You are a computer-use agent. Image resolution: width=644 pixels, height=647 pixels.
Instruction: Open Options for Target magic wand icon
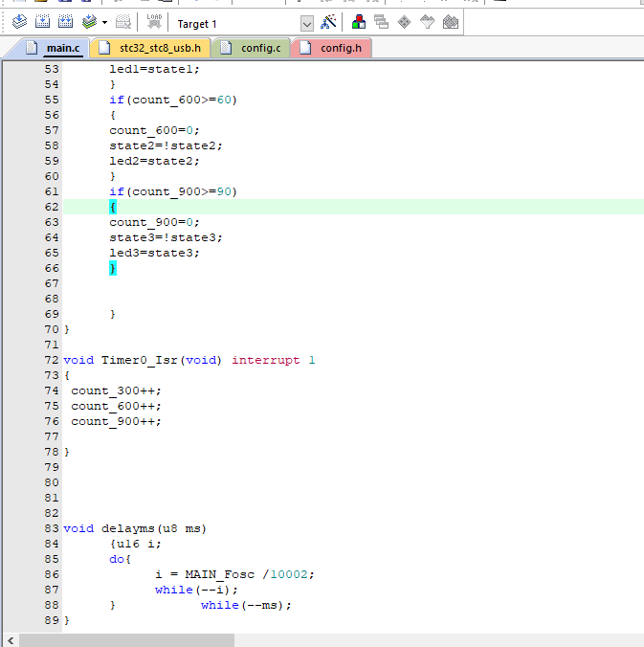(x=328, y=22)
